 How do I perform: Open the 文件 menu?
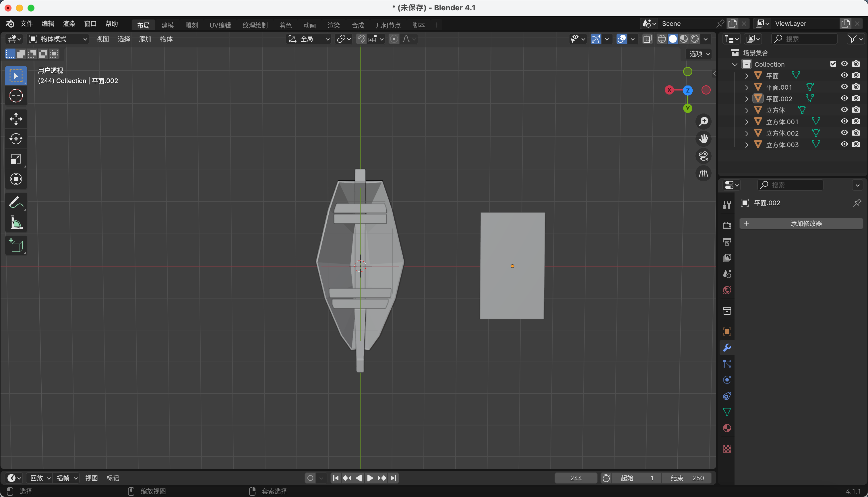26,24
